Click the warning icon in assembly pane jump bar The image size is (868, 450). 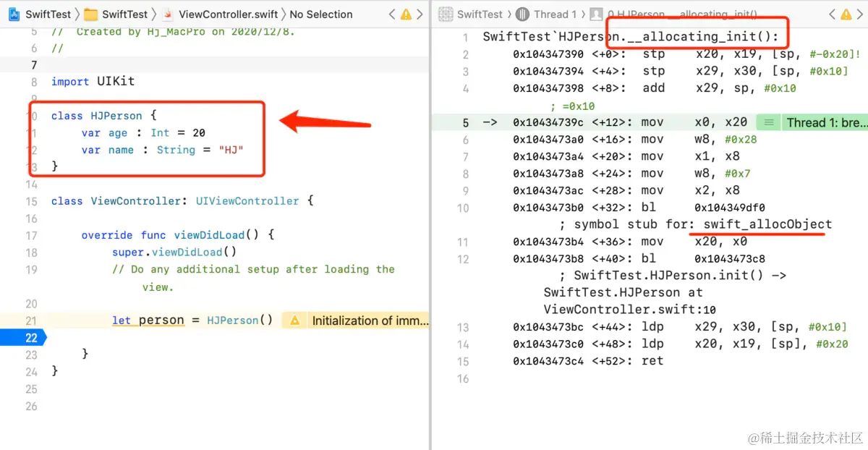[x=847, y=14]
